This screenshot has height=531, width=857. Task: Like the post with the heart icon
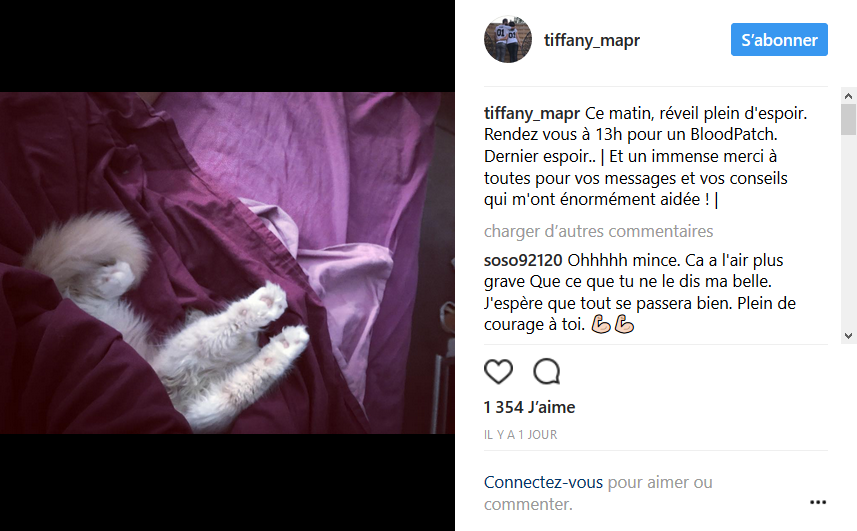point(498,371)
